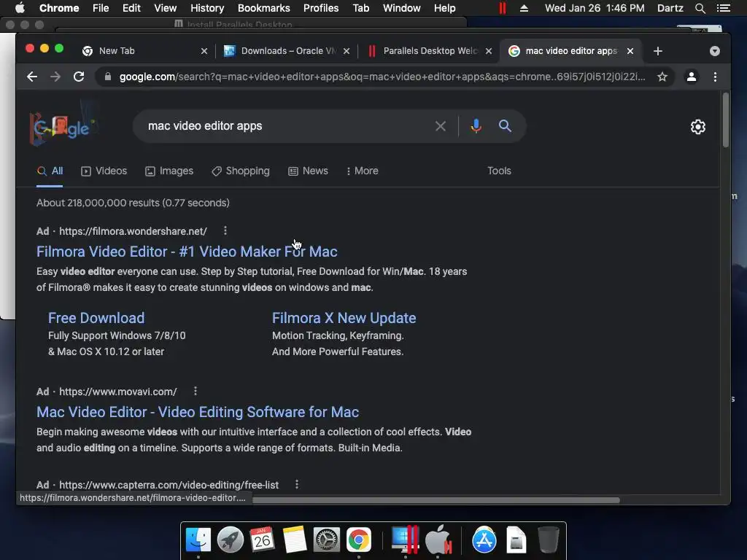Start voice search with the microphone icon
This screenshot has height=560, width=747.
(476, 126)
